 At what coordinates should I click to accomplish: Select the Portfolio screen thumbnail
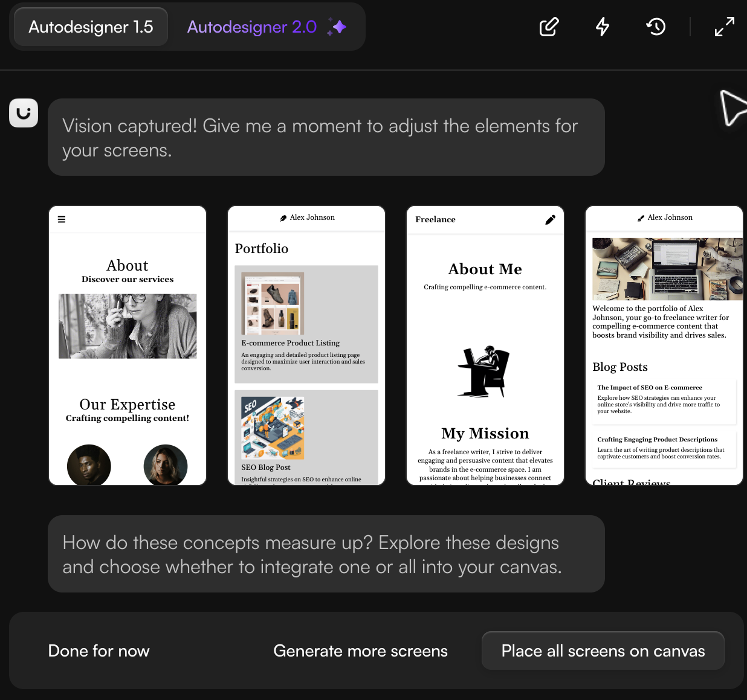306,345
